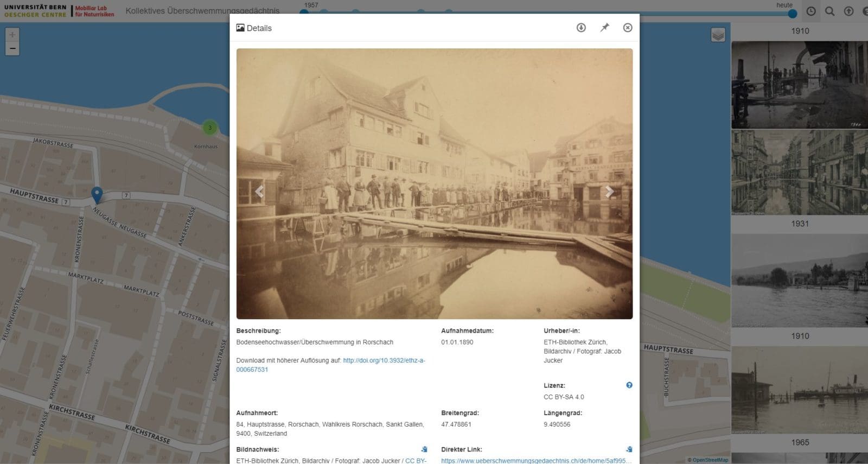Download the image via the Details header icon
This screenshot has width=868, height=464.
tap(581, 28)
